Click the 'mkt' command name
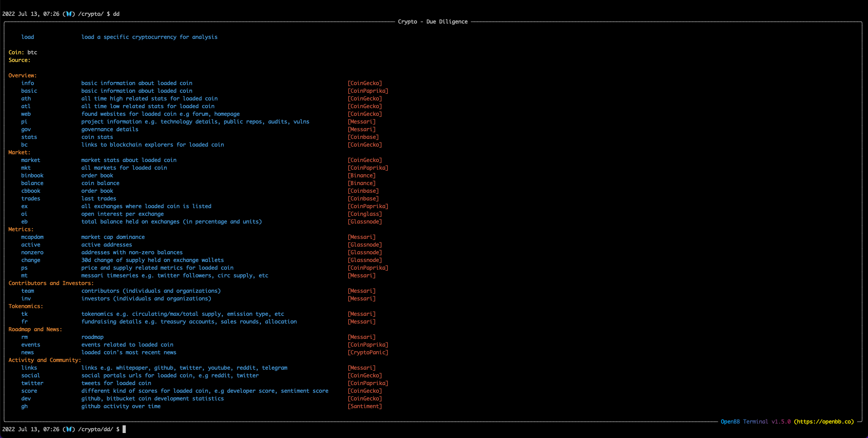Viewport: 868px width, 438px height. coord(26,168)
